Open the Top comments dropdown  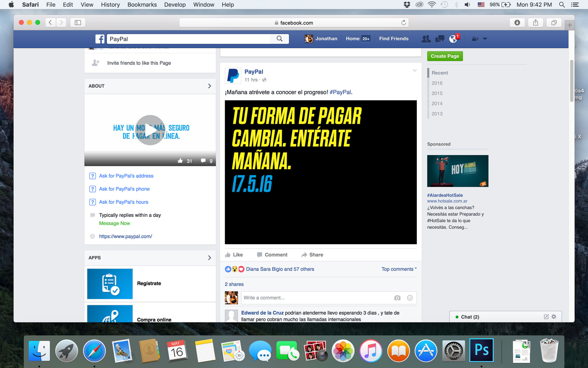[x=399, y=269]
